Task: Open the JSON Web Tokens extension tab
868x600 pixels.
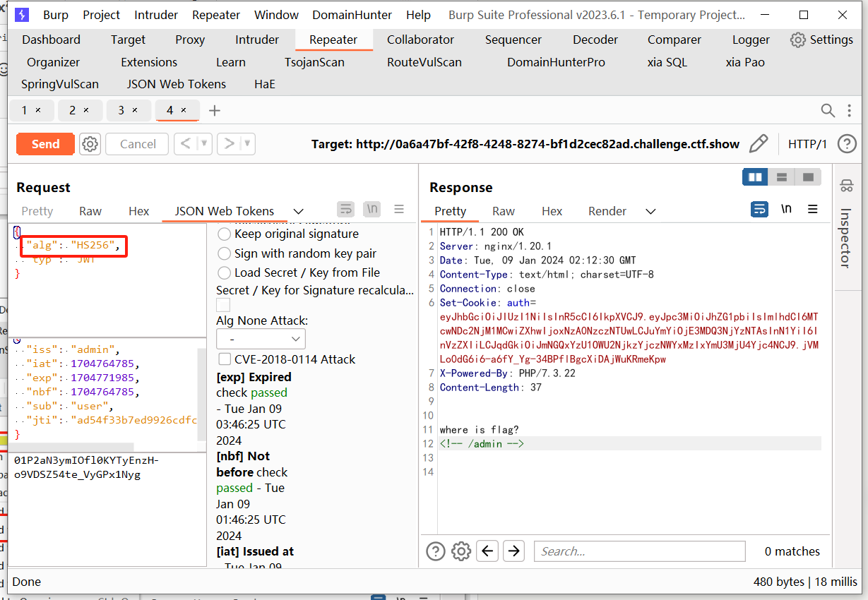Action: [177, 84]
